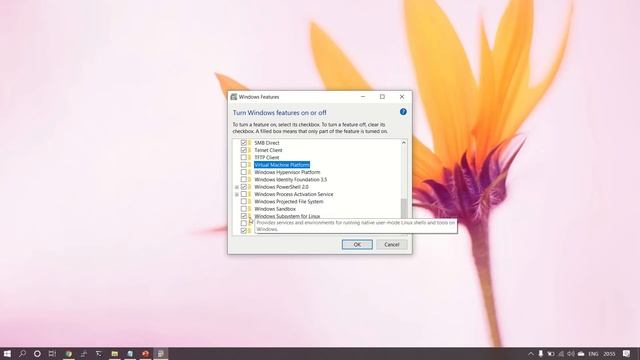Open the microphone tray icon
Viewport: 640px width, 360px height.
point(540,354)
